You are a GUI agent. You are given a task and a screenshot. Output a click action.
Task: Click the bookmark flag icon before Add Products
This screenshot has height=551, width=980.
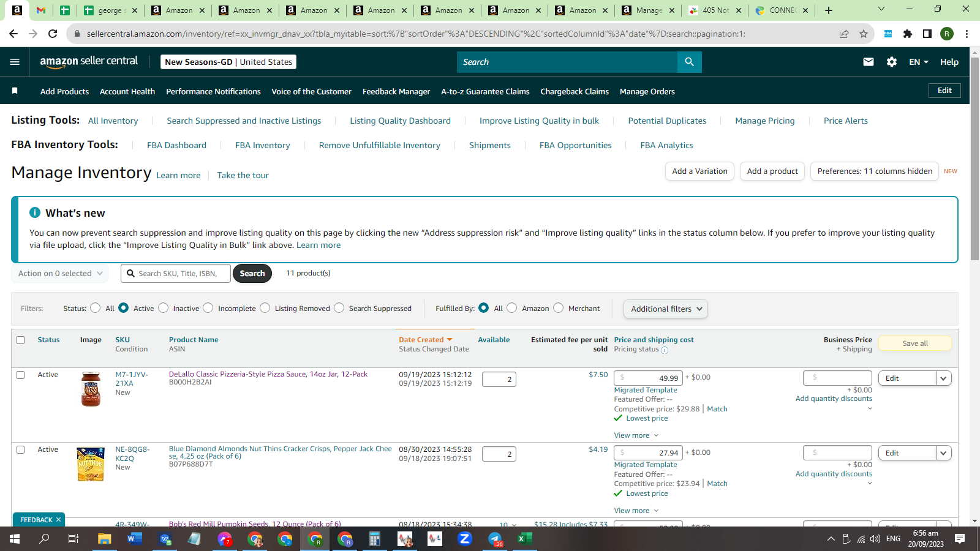(15, 91)
